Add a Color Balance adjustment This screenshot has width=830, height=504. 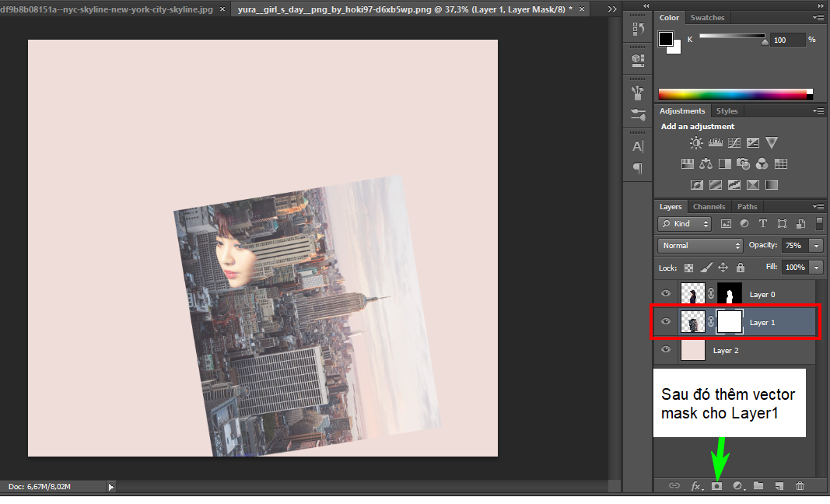tap(706, 164)
